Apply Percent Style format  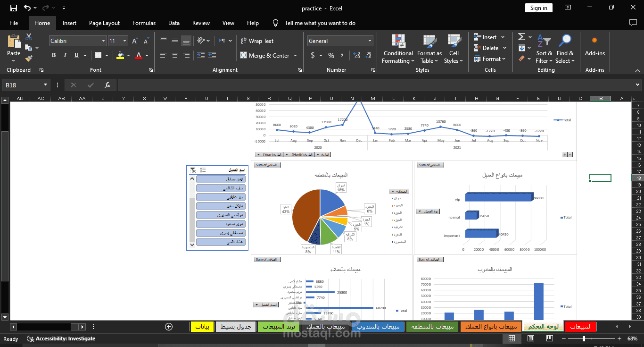point(331,55)
